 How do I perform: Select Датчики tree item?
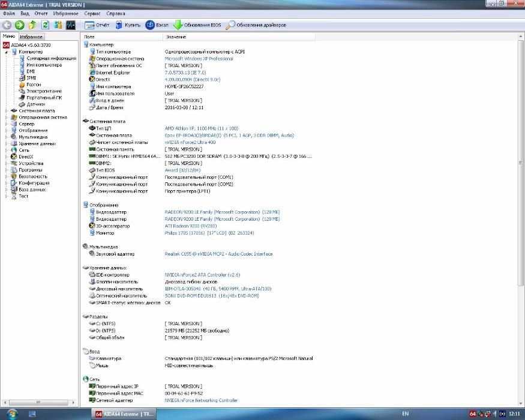(35, 104)
